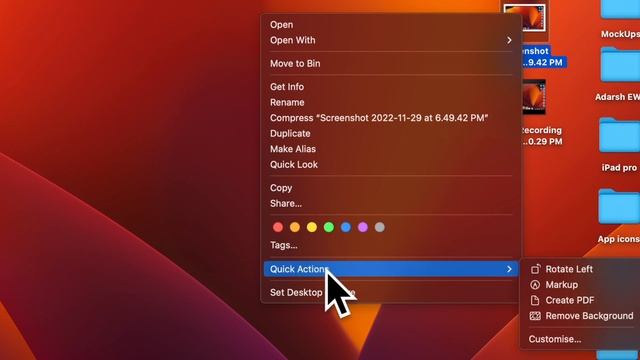Click the Rotate Left icon in submenu
This screenshot has height=360, width=640.
pyautogui.click(x=535, y=269)
